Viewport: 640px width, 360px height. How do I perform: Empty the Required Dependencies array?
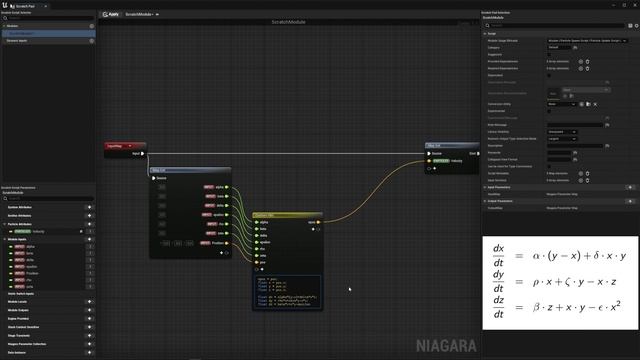(588, 69)
